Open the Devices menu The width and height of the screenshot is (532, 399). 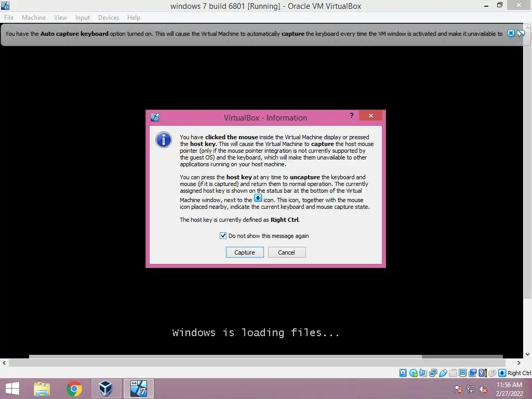pos(109,18)
